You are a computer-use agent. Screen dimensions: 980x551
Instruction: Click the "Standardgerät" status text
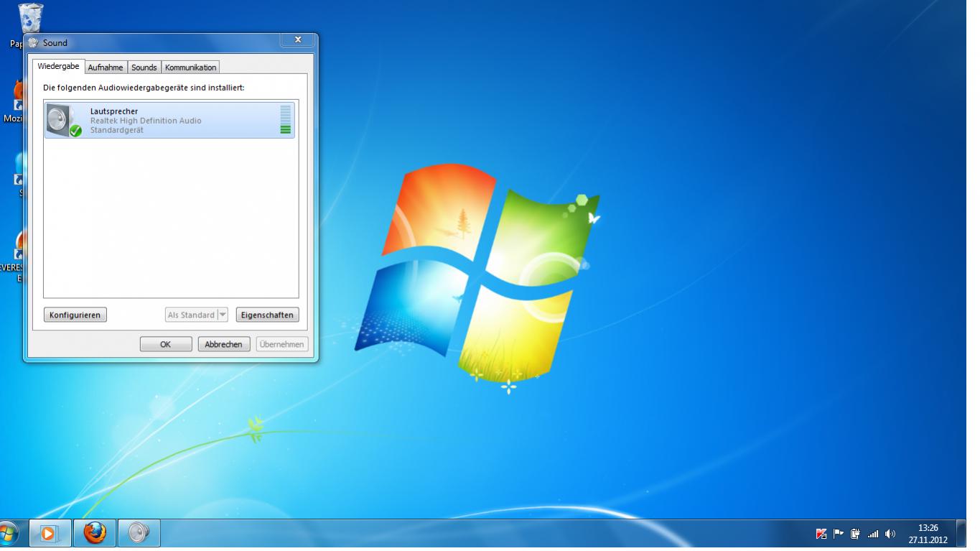pos(117,130)
